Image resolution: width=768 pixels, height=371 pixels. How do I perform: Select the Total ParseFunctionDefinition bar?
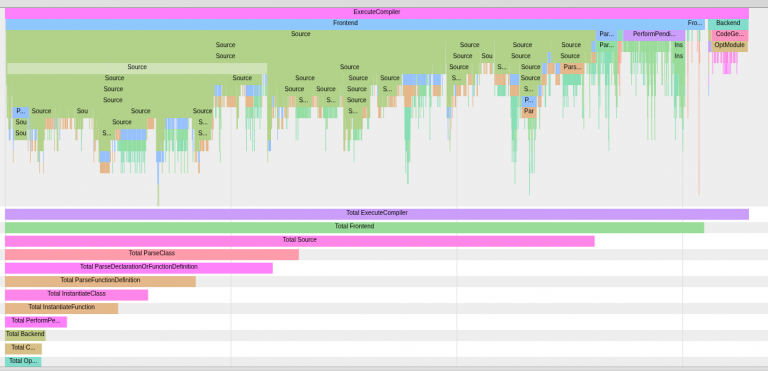pos(100,281)
